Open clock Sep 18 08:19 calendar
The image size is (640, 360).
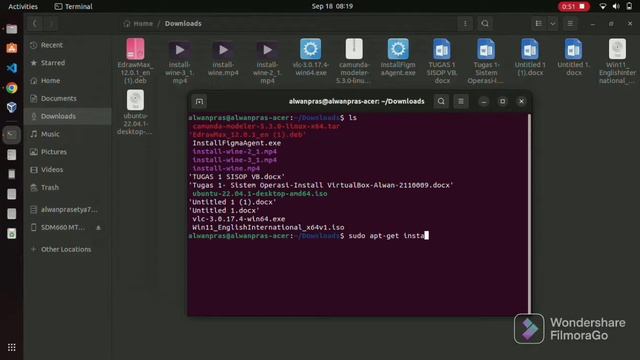(x=332, y=7)
